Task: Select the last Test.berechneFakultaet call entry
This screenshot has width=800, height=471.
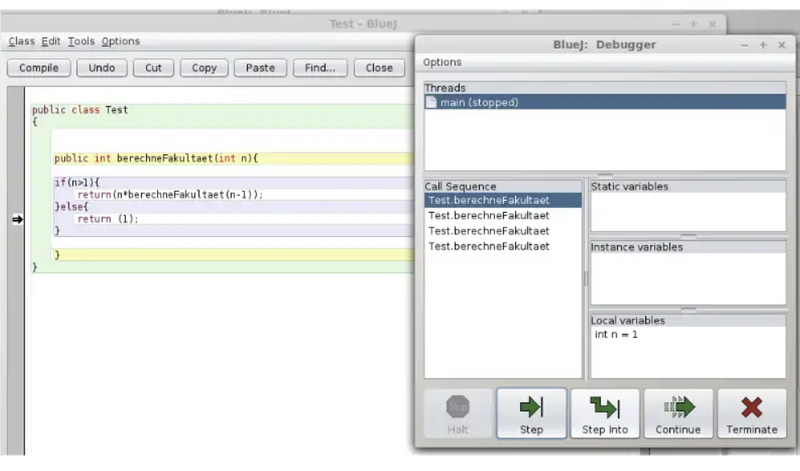Action: coord(488,246)
